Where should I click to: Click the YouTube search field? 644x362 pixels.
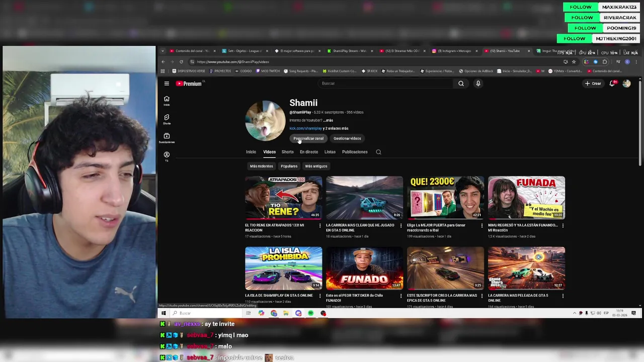click(x=385, y=83)
